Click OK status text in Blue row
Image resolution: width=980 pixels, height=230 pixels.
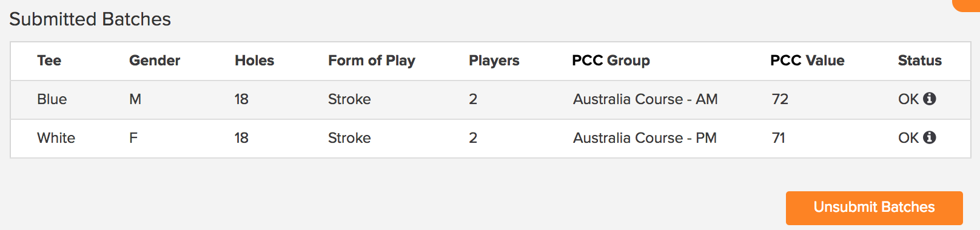(x=908, y=99)
